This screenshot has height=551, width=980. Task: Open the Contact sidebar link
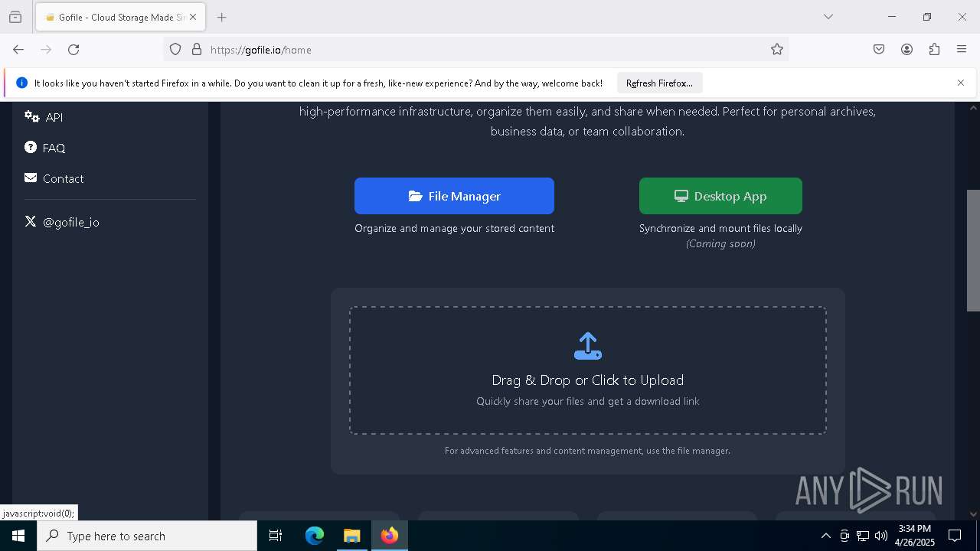(x=54, y=178)
